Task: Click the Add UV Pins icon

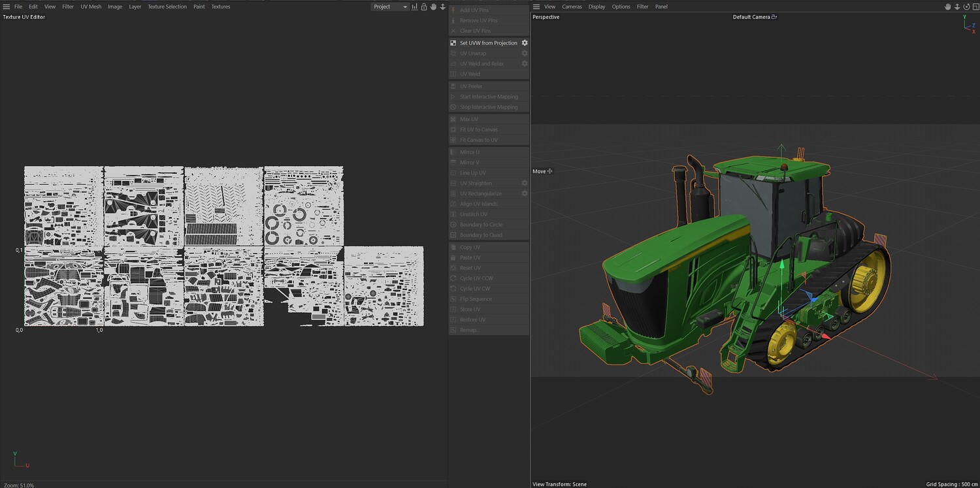Action: pyautogui.click(x=453, y=10)
